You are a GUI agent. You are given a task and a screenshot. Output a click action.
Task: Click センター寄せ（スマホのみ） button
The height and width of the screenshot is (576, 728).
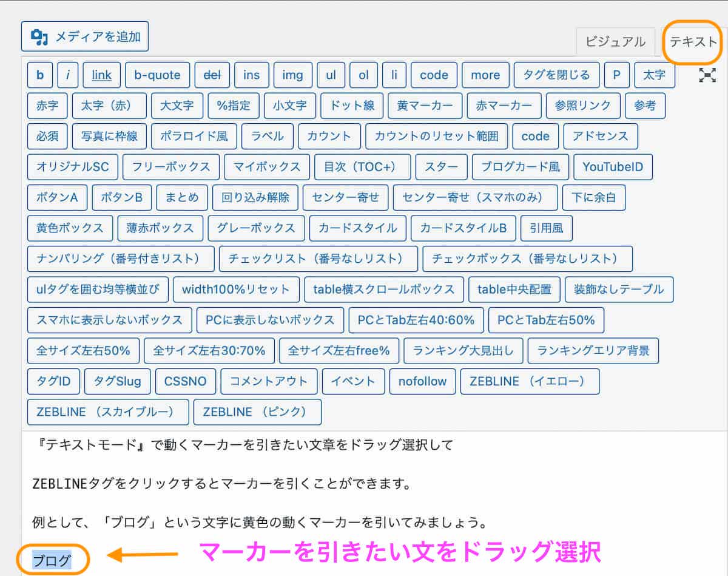point(475,197)
